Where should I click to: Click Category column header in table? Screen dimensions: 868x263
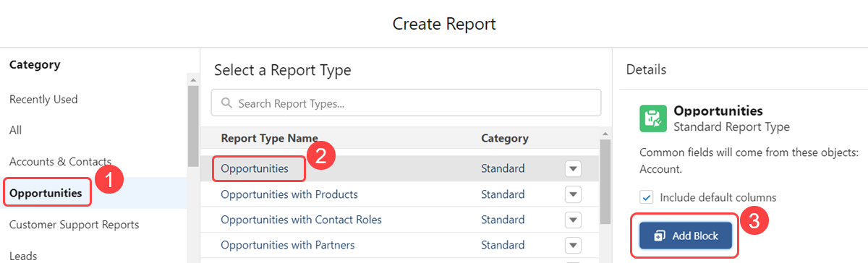click(x=505, y=138)
